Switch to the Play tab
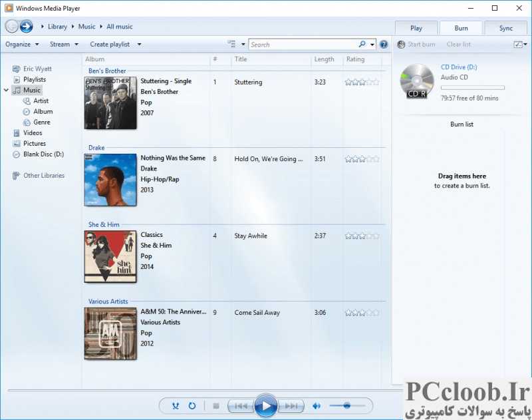This screenshot has width=532, height=420. 416,28
